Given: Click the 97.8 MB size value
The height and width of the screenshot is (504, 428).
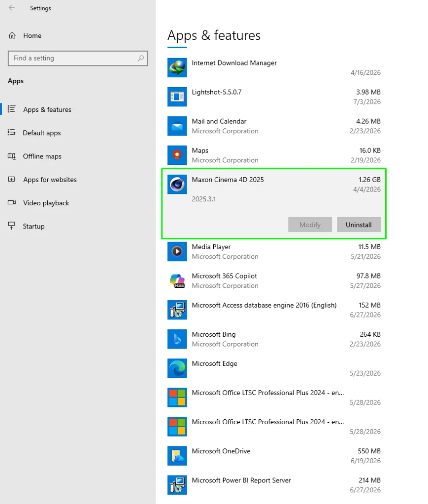Looking at the screenshot, I should pos(368,276).
